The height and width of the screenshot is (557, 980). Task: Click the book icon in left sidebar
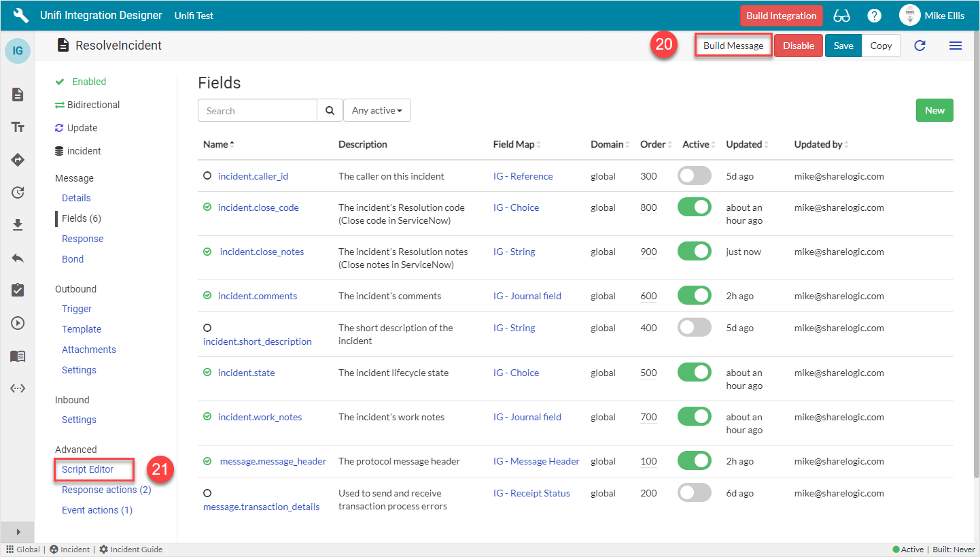[18, 356]
